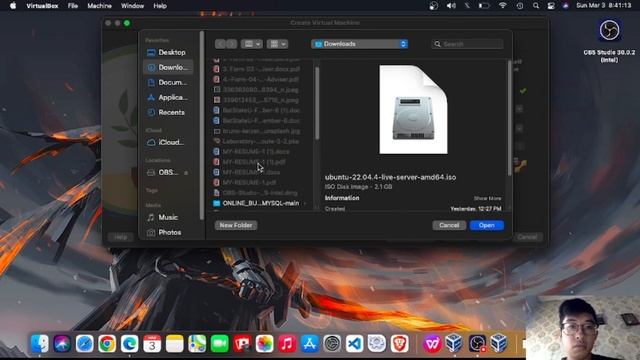
Task: Open Applications in the sidebar
Action: pyautogui.click(x=168, y=97)
